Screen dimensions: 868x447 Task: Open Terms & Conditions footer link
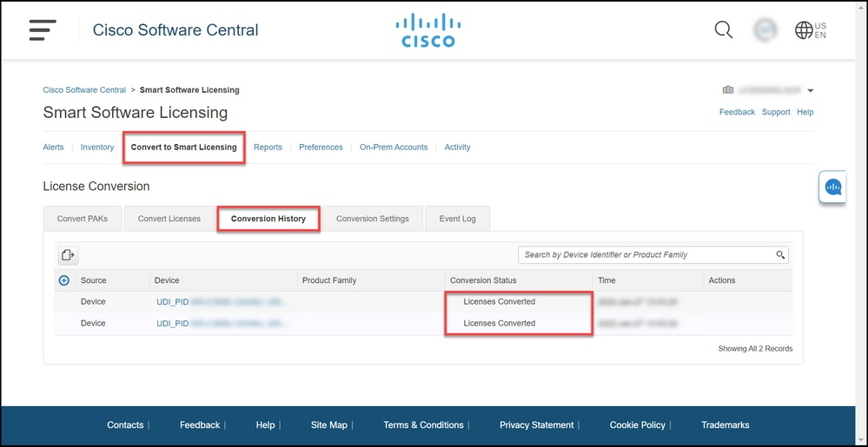coord(423,425)
